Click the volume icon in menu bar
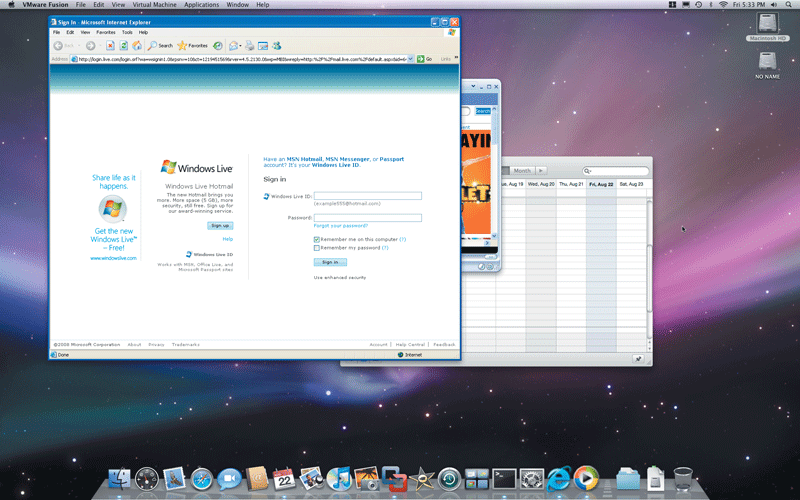800x500 pixels. click(x=774, y=5)
